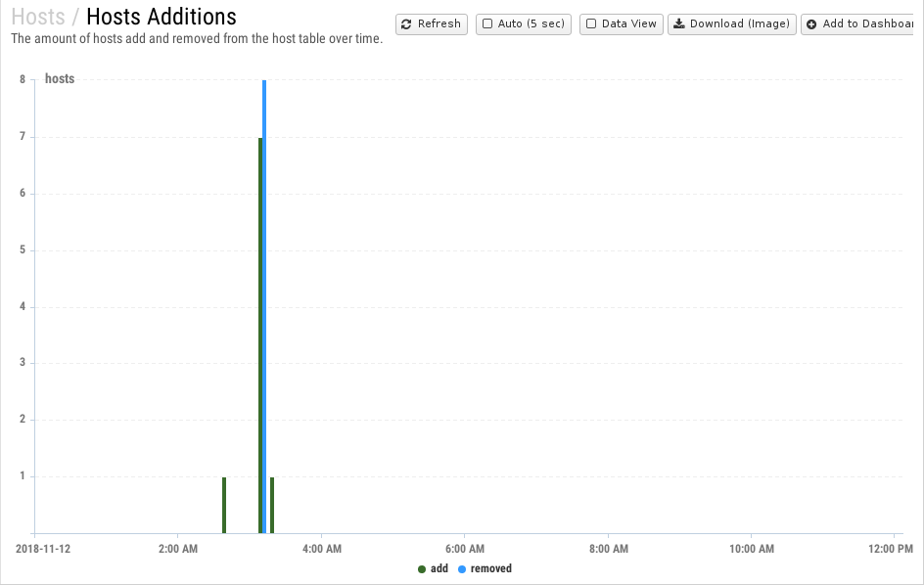Select the green add bar before 3:00 AM
The height and width of the screenshot is (585, 924).
pos(224,506)
